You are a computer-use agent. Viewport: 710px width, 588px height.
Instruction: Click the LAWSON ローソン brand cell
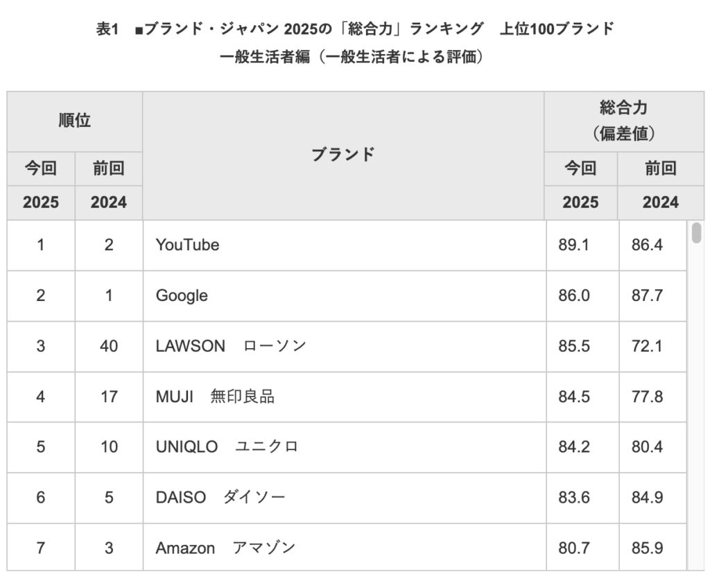[345, 347]
